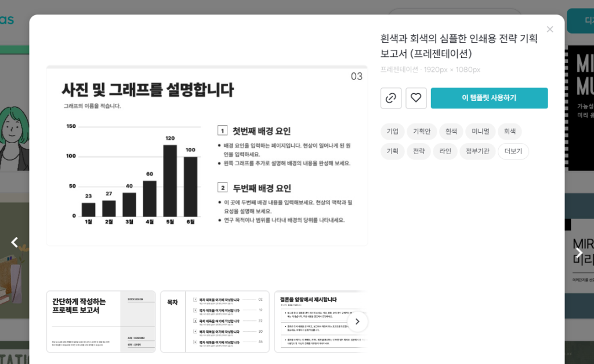Click the main slide preview with bar chart
This screenshot has height=364, width=594.
pyautogui.click(x=207, y=156)
